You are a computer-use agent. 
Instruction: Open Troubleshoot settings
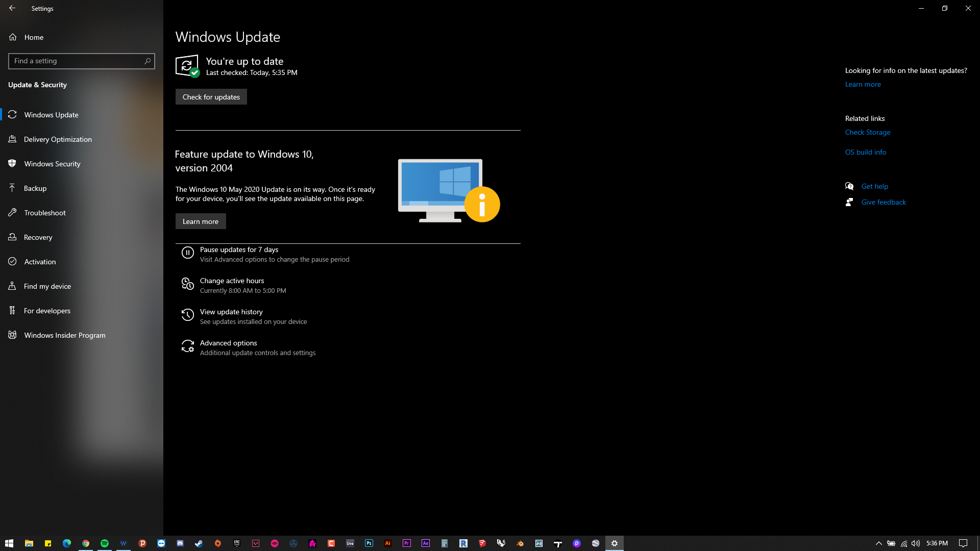point(44,212)
